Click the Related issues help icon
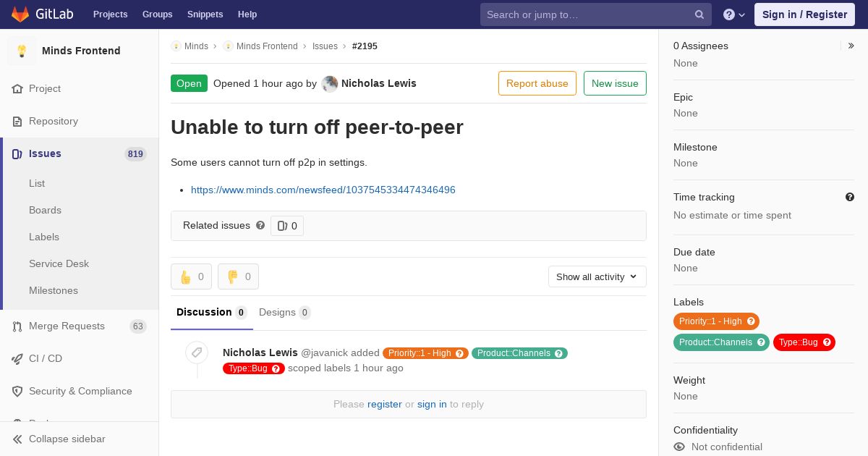This screenshot has height=456, width=868. 260,225
